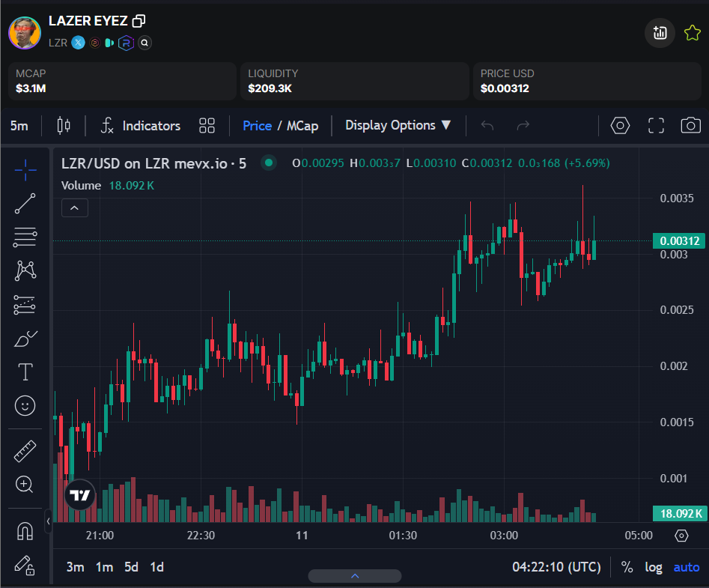Click the LZR/USD symbol legend title
Viewport: 709px width, 588px height.
click(x=153, y=163)
